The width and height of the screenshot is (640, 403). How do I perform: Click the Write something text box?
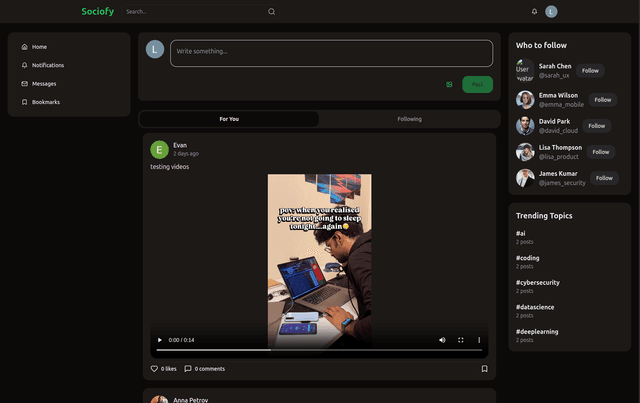tap(331, 53)
